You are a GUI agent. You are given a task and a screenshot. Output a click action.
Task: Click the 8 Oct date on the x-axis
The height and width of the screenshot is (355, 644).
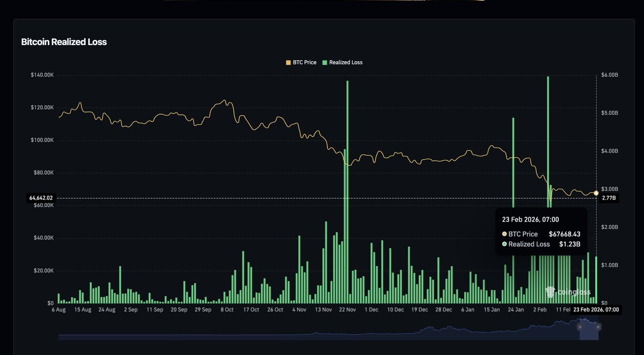pyautogui.click(x=226, y=309)
